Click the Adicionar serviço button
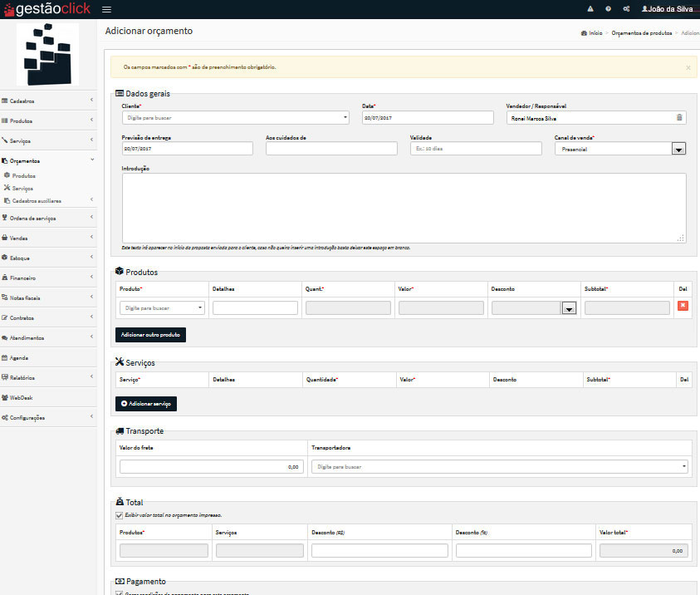Image resolution: width=700 pixels, height=595 pixels. (146, 403)
